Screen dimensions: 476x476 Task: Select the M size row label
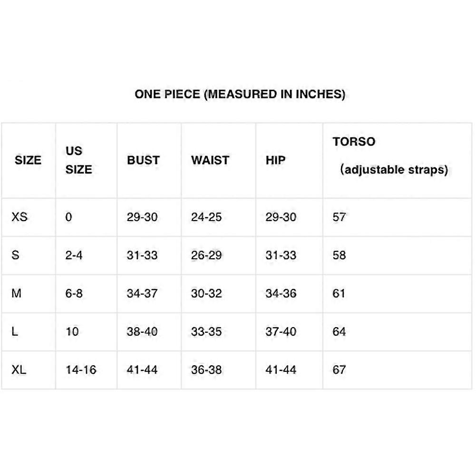click(16, 293)
